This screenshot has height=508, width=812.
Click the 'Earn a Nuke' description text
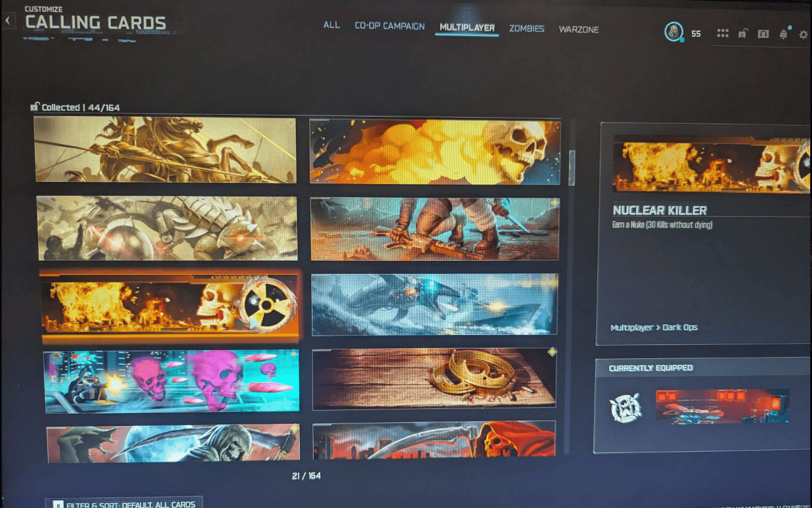click(x=662, y=225)
